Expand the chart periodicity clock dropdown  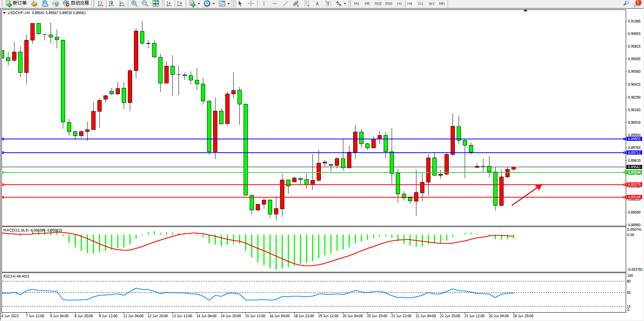pos(214,4)
